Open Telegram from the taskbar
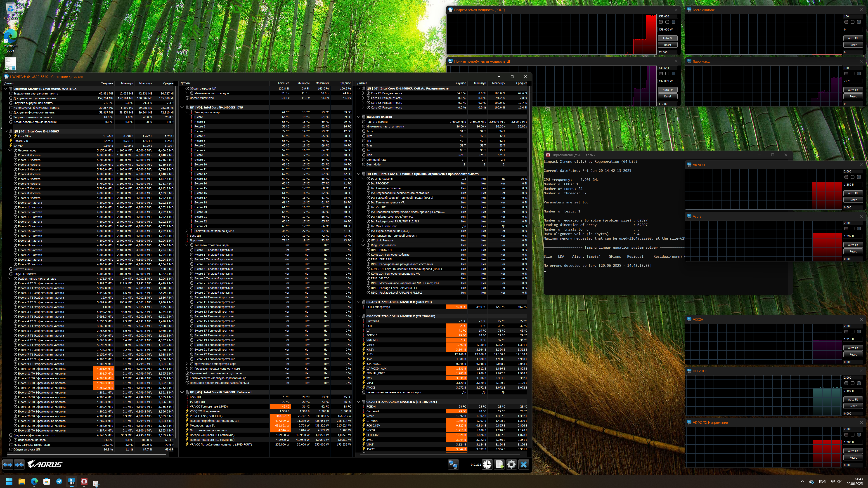The height and width of the screenshot is (488, 868). (59, 482)
